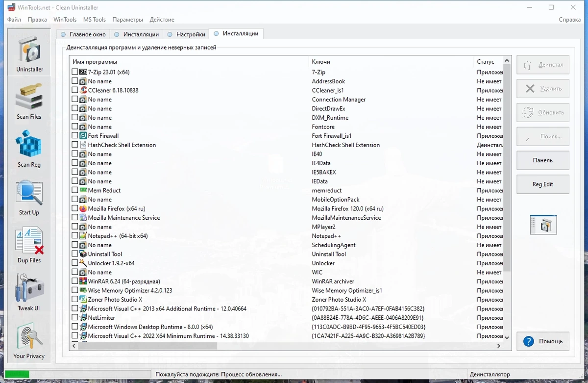Click the 7-Zip 23.01 program icon
Image resolution: width=588 pixels, height=383 pixels.
point(83,72)
